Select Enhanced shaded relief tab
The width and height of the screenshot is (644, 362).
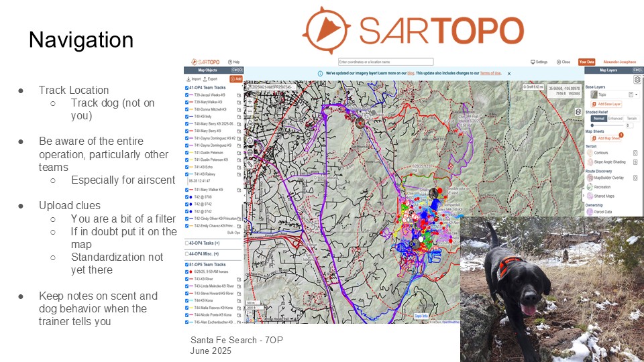pyautogui.click(x=615, y=118)
